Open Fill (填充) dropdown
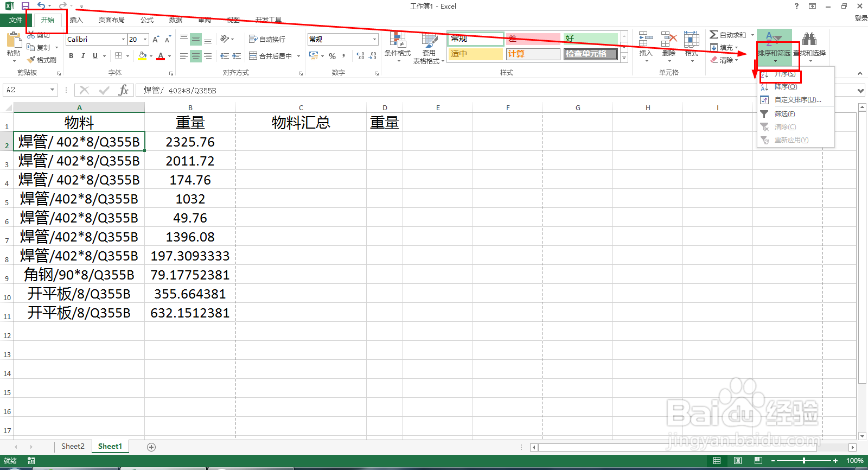Viewport: 868px width, 470px height. click(724, 47)
